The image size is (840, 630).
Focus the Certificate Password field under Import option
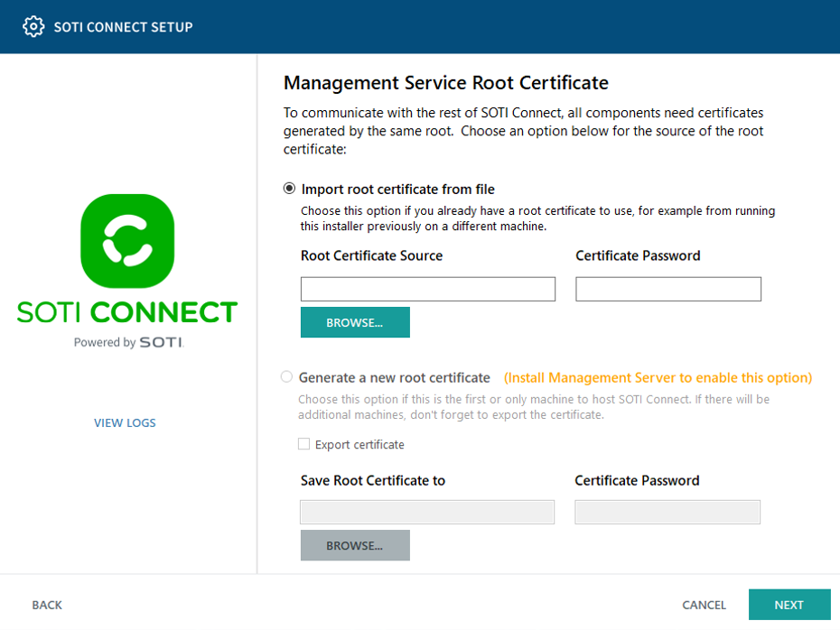tap(668, 289)
